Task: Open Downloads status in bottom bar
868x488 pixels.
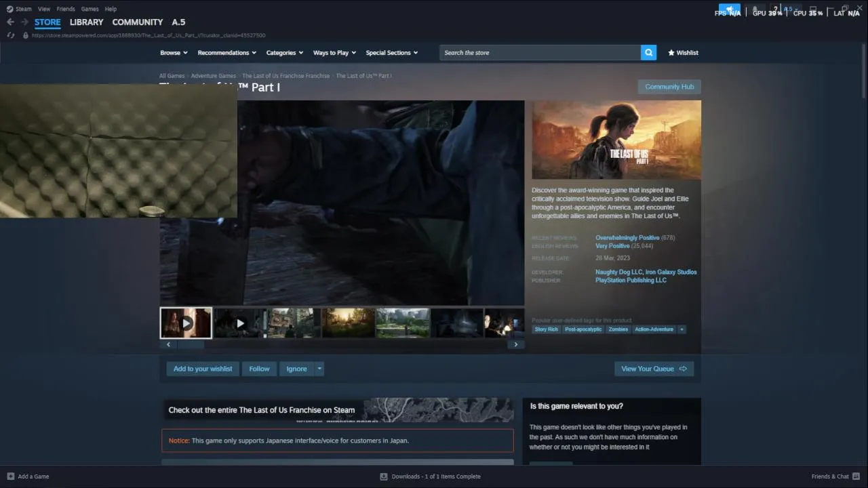Action: click(431, 476)
